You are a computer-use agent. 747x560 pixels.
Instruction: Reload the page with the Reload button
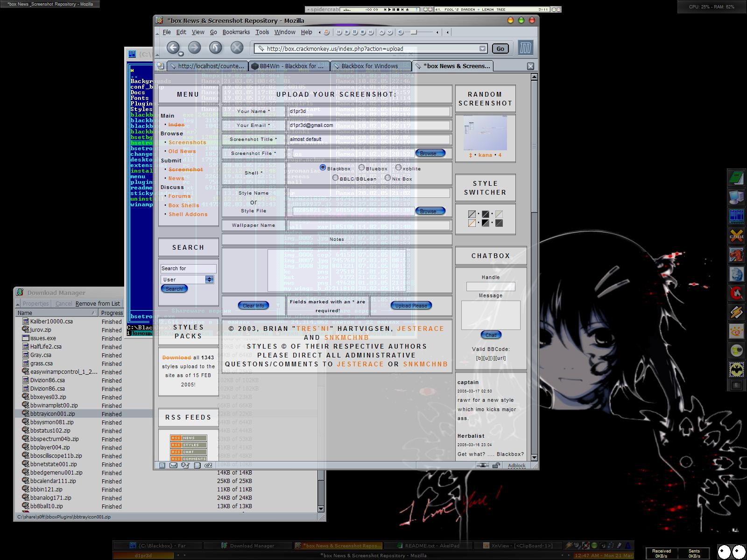215,47
